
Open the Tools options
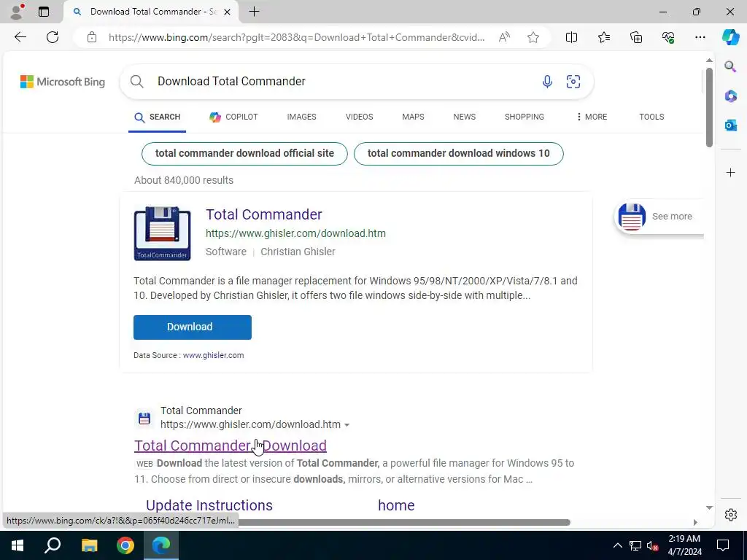651,117
